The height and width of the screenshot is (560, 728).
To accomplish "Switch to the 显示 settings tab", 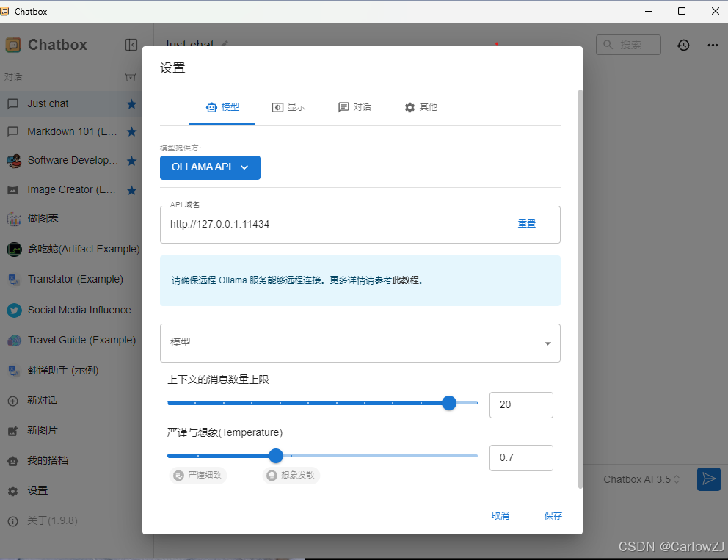I will tap(288, 107).
